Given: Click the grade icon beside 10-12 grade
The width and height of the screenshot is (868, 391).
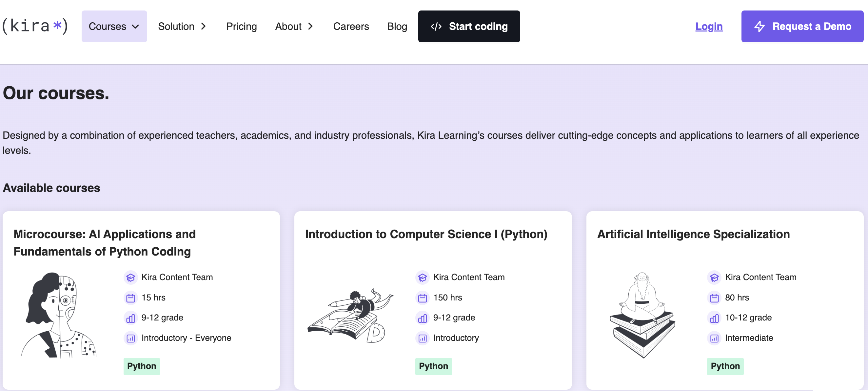Looking at the screenshot, I should [714, 318].
